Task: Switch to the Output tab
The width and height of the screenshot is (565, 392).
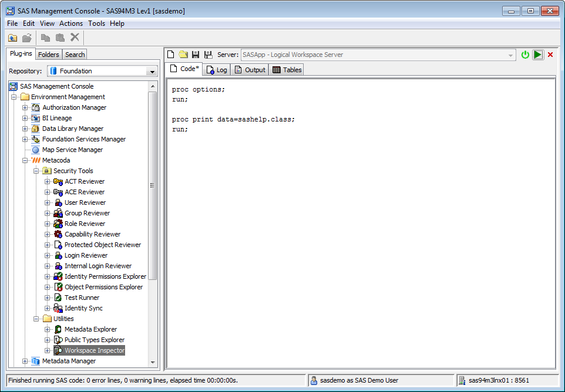Action: tap(250, 70)
